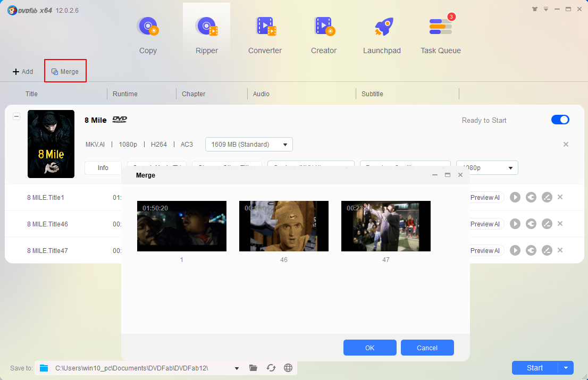The height and width of the screenshot is (380, 588).
Task: Maximize the Merge dialog
Action: pyautogui.click(x=447, y=175)
